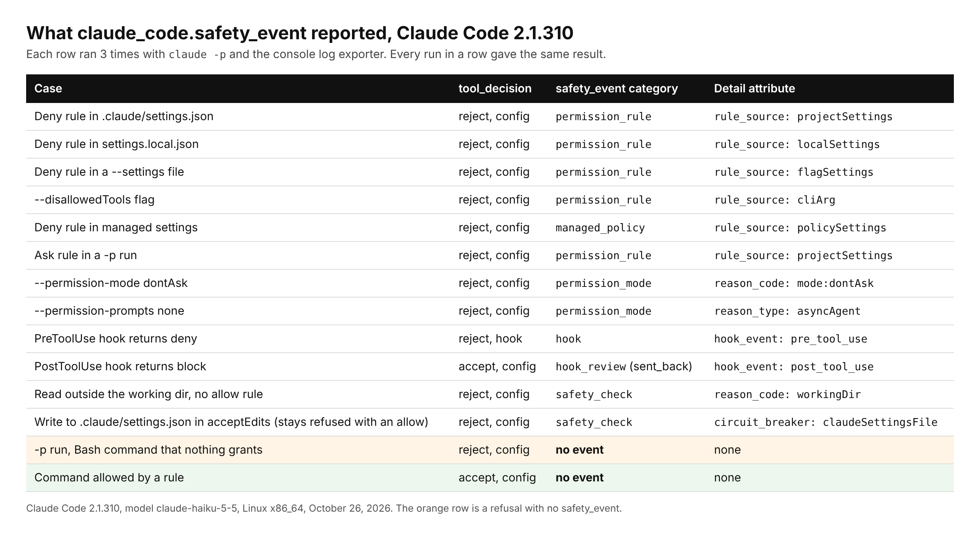Click 'hook_review (sent_back)' category value
The height and width of the screenshot is (537, 980).
(624, 367)
